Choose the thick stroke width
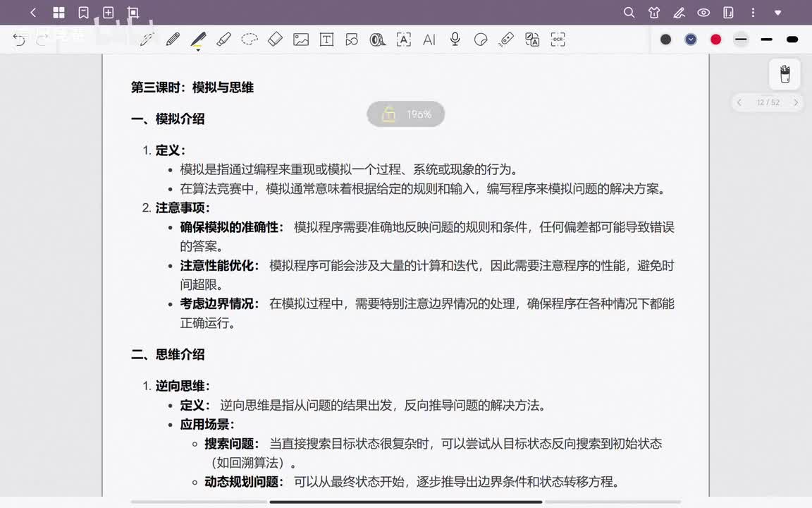812x508 pixels. [x=792, y=40]
